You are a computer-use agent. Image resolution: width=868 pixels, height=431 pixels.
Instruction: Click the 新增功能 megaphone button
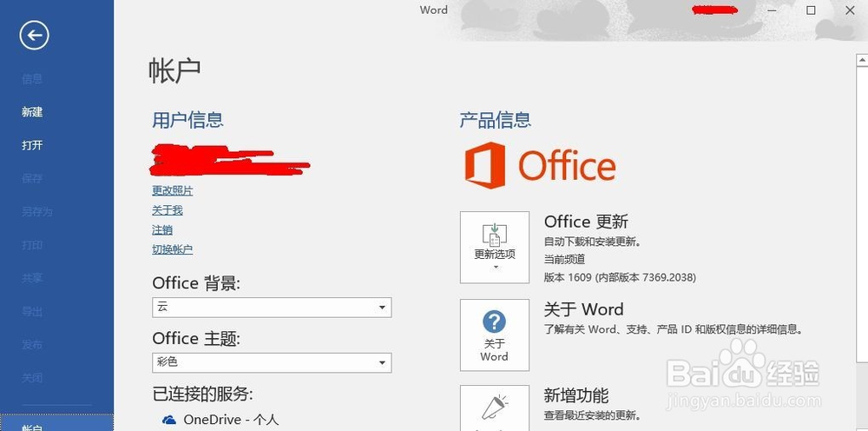tap(495, 408)
